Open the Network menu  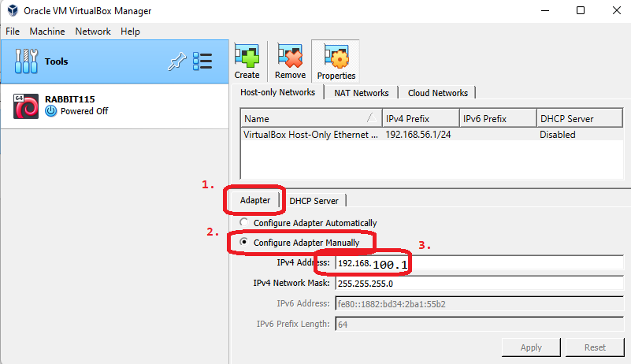pyautogui.click(x=93, y=32)
